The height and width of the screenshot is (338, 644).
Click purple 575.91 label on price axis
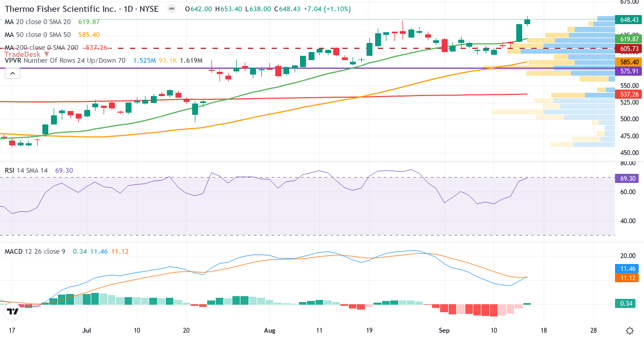pos(629,71)
